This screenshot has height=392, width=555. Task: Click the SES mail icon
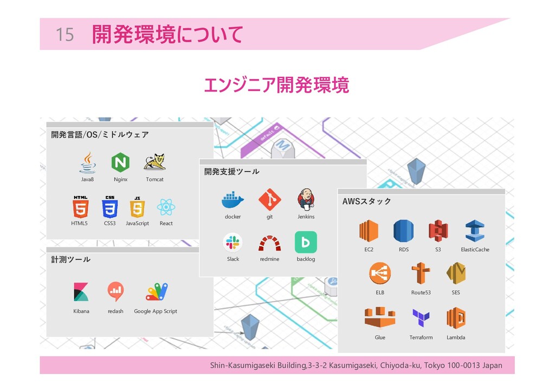456,273
